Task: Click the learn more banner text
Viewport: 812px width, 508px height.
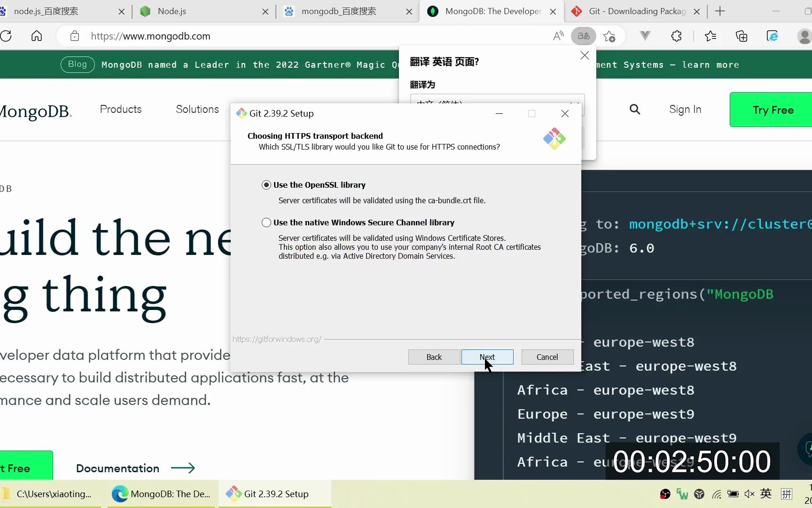Action: point(710,64)
